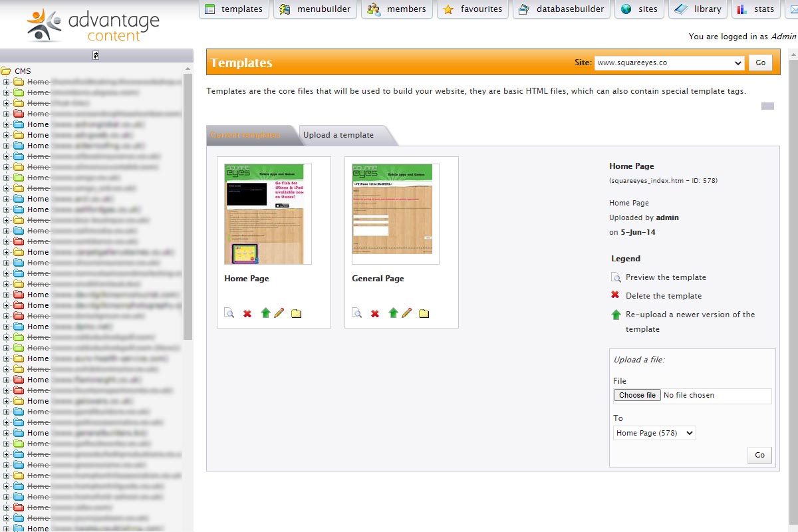798x532 pixels.
Task: Open the folder icon under General Page
Action: tap(424, 313)
